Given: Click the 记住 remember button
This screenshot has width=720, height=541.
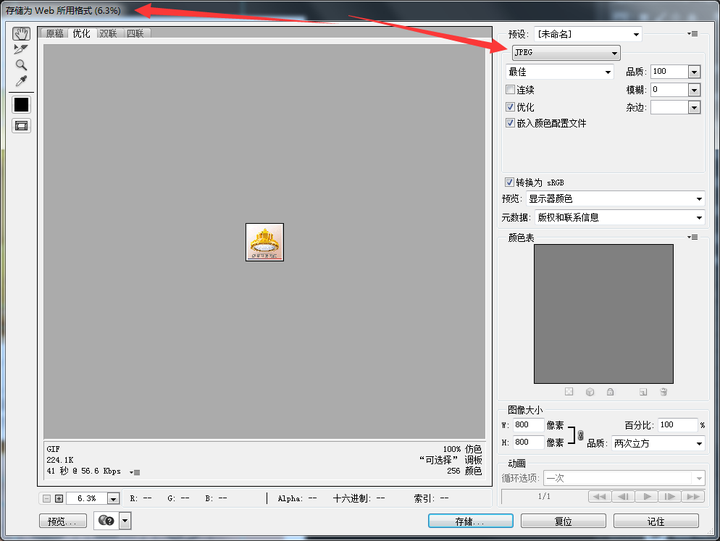Looking at the screenshot, I should pos(656,521).
